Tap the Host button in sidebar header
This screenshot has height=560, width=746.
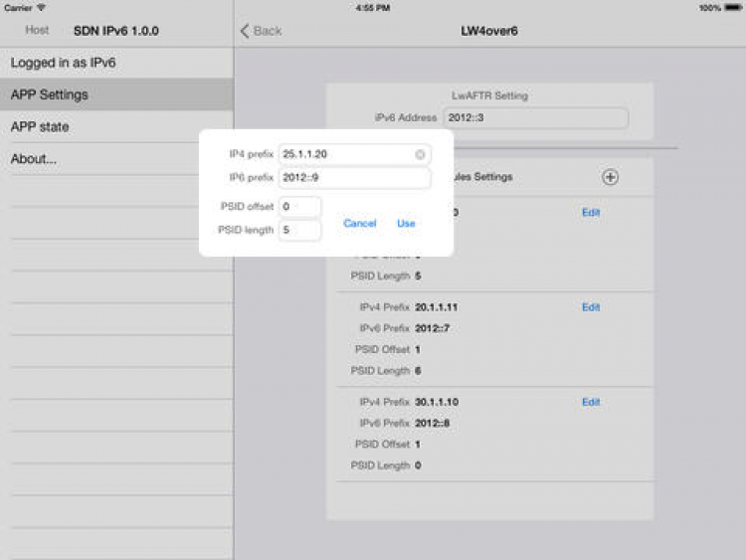point(37,30)
